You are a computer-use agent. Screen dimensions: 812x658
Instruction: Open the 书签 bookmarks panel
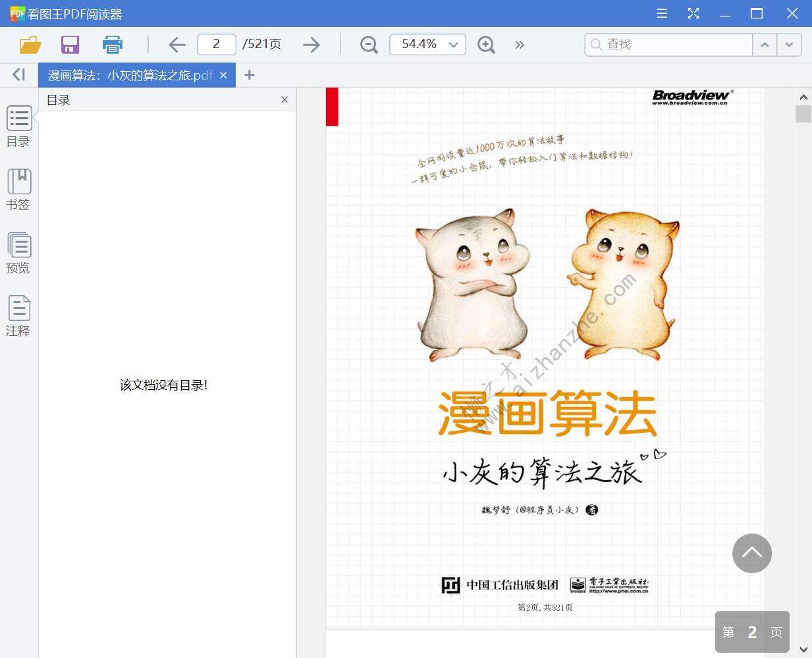coord(18,190)
